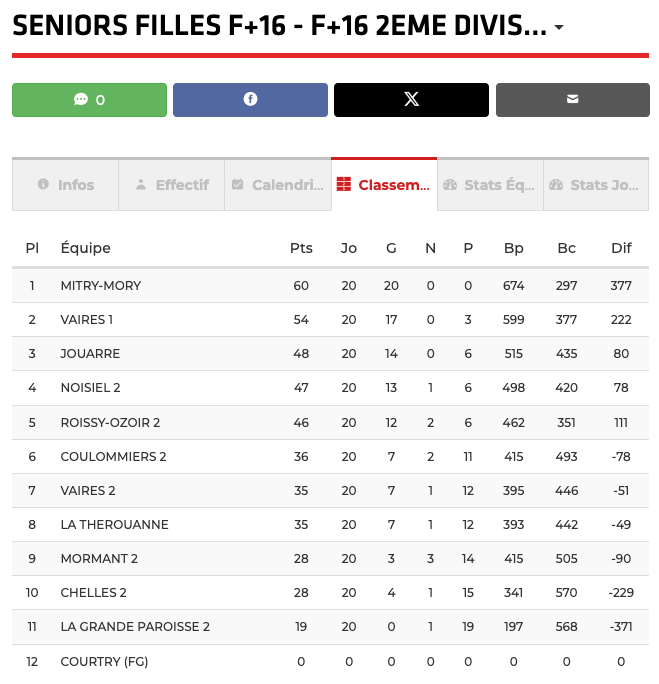This screenshot has height=684, width=659.
Task: Select the JOUARRE team in standings
Action: click(x=90, y=354)
